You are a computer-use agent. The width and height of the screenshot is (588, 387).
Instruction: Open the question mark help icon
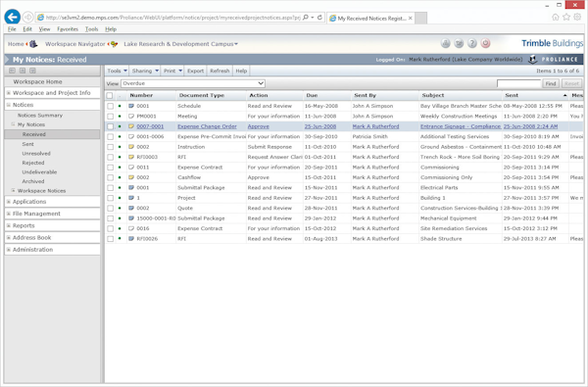click(x=472, y=43)
